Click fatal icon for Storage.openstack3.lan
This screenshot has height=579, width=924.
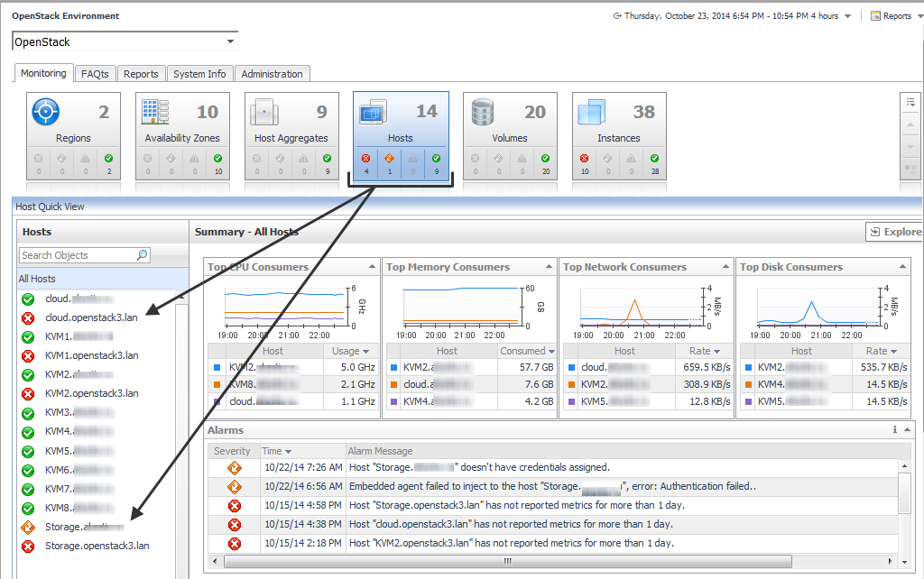[x=28, y=546]
